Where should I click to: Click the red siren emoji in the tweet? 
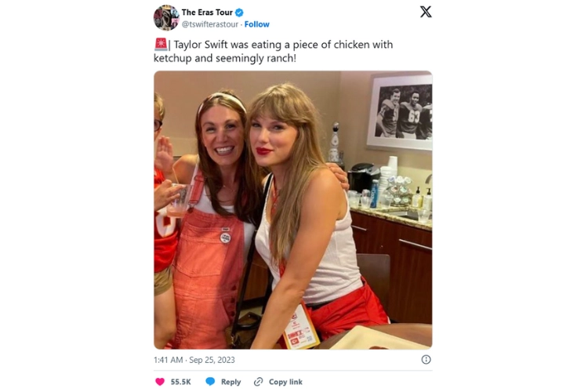(x=160, y=45)
